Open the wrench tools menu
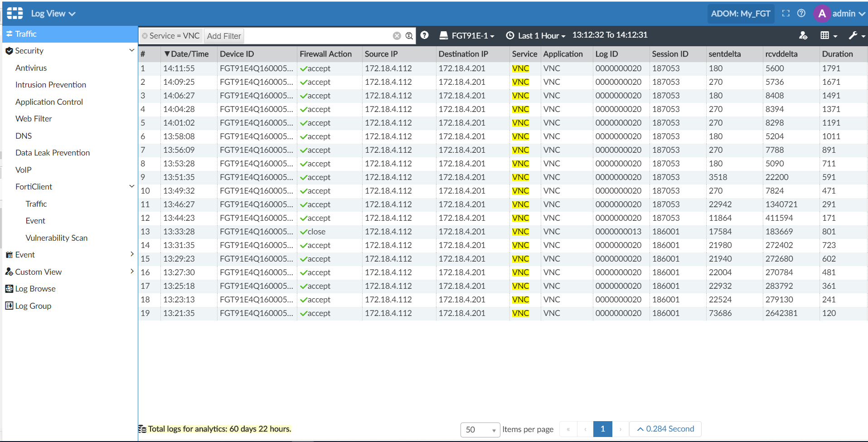The height and width of the screenshot is (442, 868). 856,35
